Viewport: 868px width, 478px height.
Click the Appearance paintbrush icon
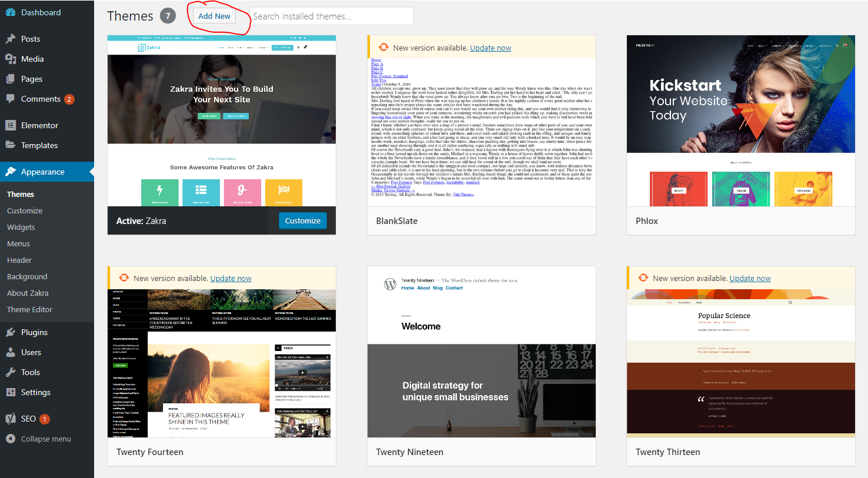pos(11,172)
